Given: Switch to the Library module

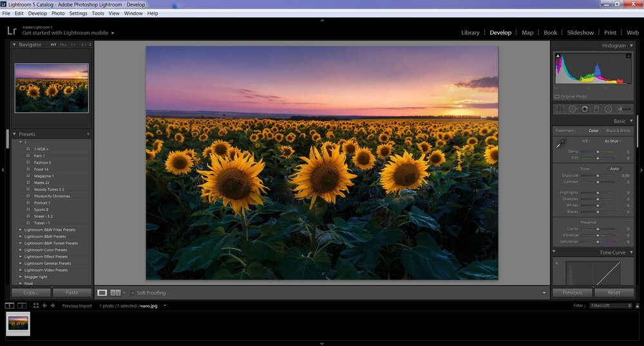Looking at the screenshot, I should coord(470,32).
